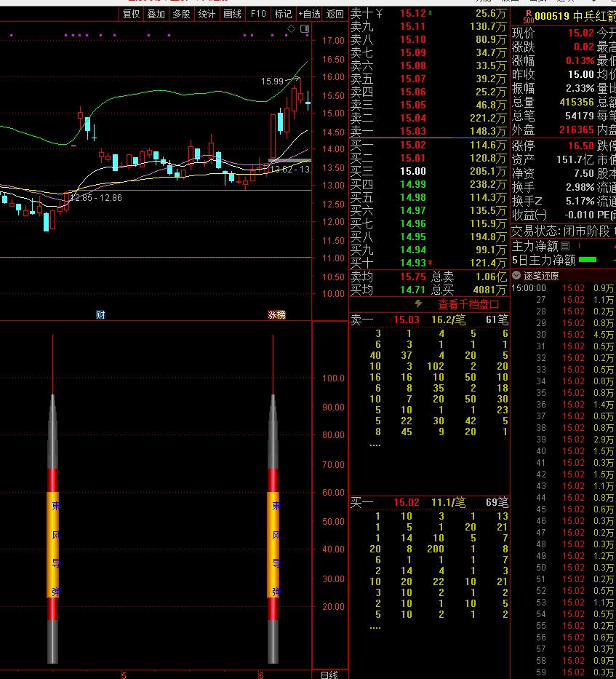The height and width of the screenshot is (679, 616).
Task: Select the 叠加 overlay toolbar button
Action: click(x=156, y=15)
